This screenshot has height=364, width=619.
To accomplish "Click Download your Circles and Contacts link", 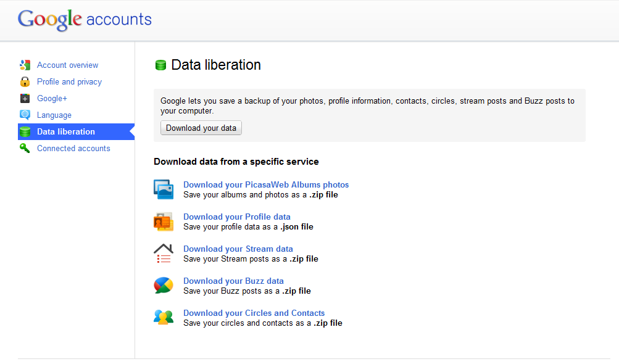I will point(254,313).
